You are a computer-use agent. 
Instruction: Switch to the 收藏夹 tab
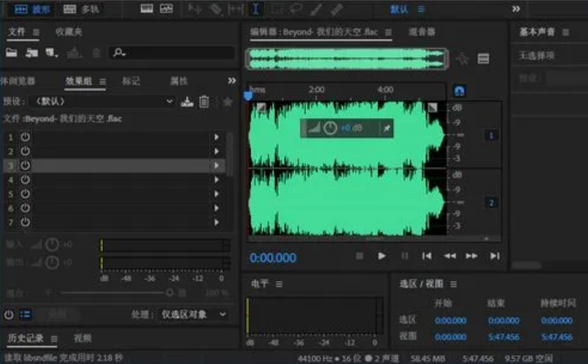click(x=69, y=32)
